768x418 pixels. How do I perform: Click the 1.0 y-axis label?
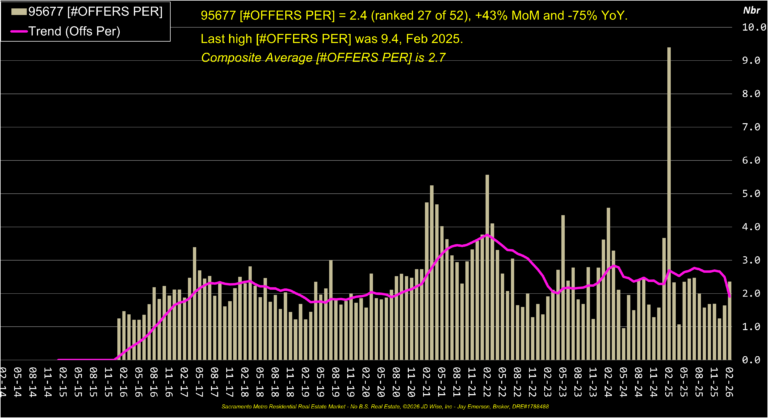pyautogui.click(x=750, y=326)
